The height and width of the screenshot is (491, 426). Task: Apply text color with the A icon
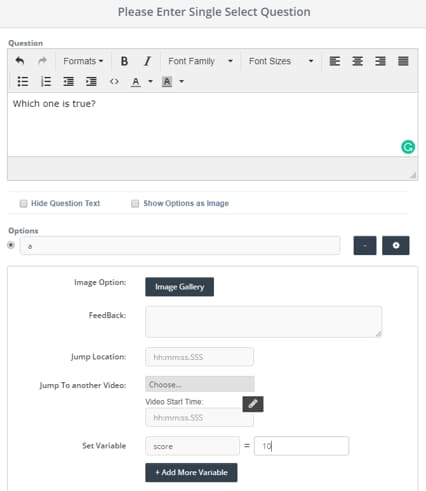tap(136, 82)
